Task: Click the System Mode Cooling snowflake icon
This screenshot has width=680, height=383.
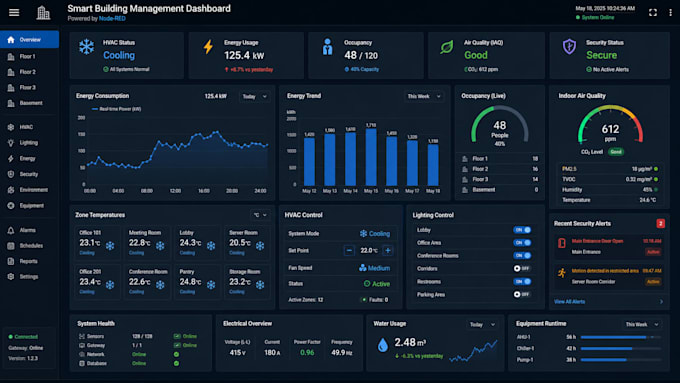Action: 363,233
